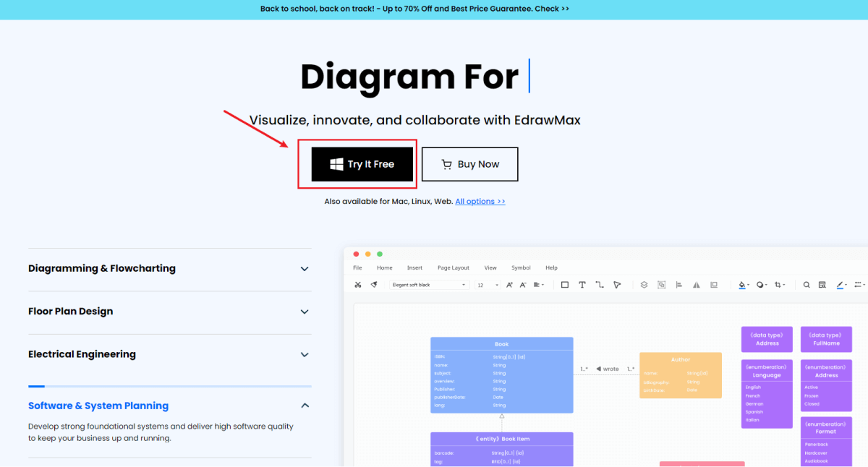The height and width of the screenshot is (467, 868).
Task: Increase font size with the A-up icon
Action: click(509, 285)
